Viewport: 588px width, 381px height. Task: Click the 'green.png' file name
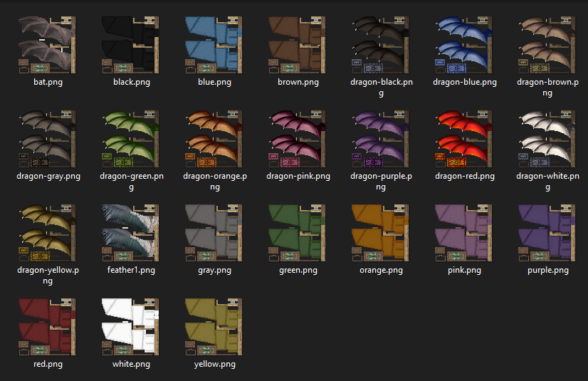tap(298, 271)
